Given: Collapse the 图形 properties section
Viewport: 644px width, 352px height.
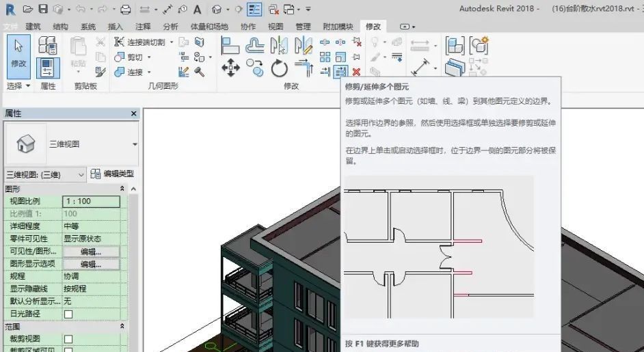Looking at the screenshot, I should [122, 189].
